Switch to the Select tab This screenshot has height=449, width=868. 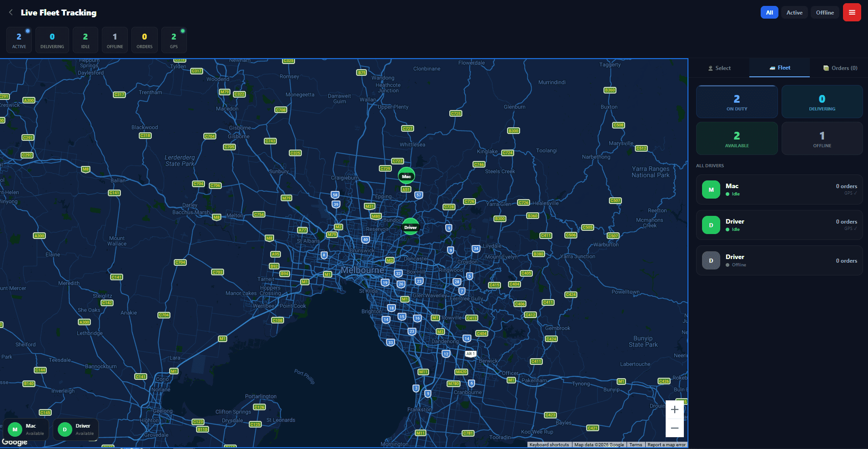tap(720, 68)
